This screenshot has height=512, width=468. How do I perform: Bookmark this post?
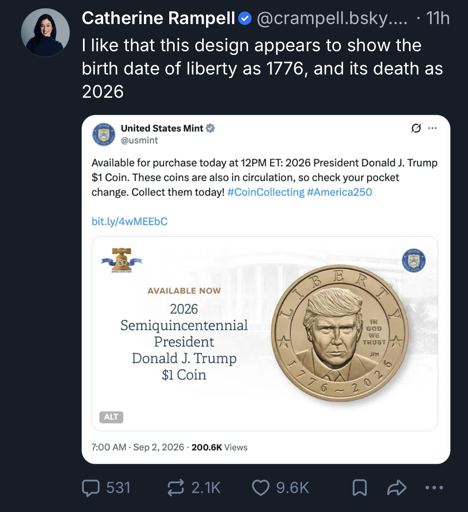tap(360, 488)
